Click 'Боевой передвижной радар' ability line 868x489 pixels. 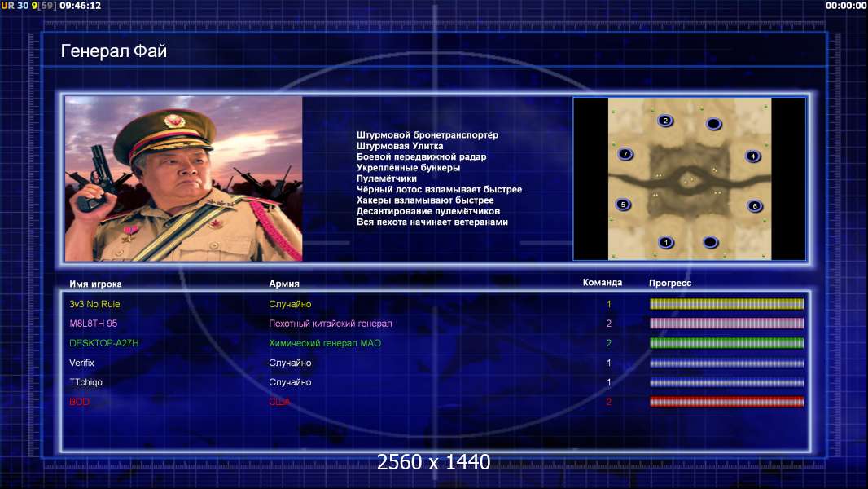pos(421,156)
